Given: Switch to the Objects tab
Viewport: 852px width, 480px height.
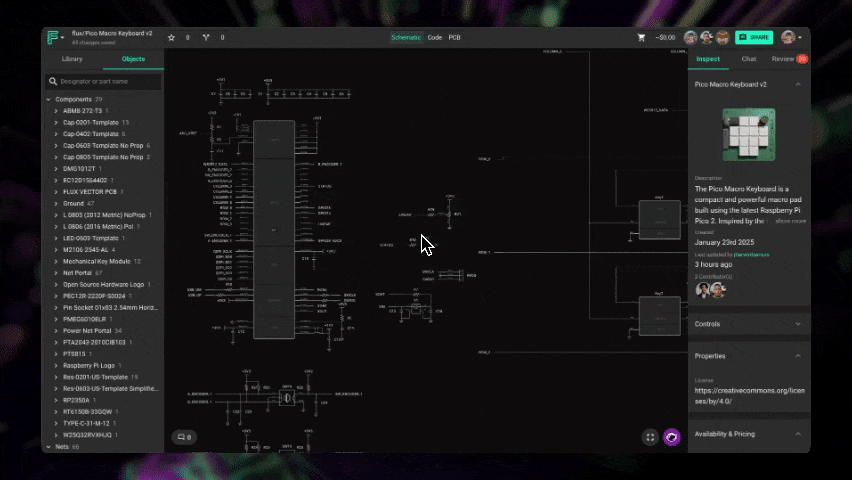Looking at the screenshot, I should click(x=133, y=59).
